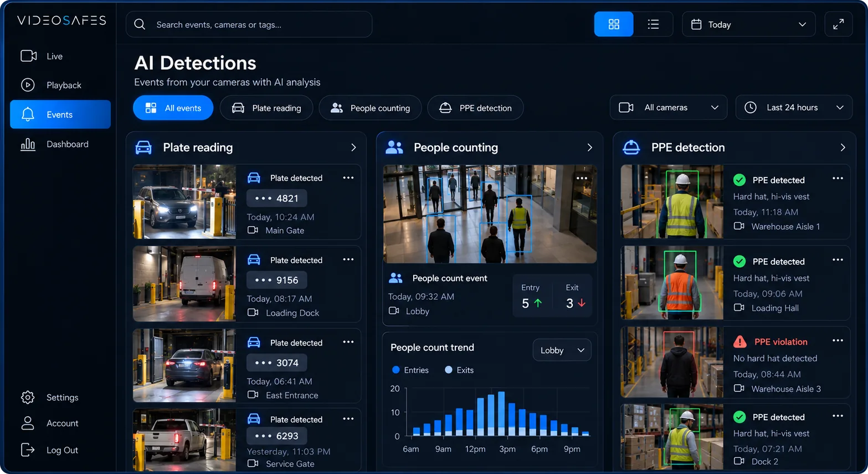Filter events by People counting
This screenshot has width=868, height=474.
[x=370, y=108]
